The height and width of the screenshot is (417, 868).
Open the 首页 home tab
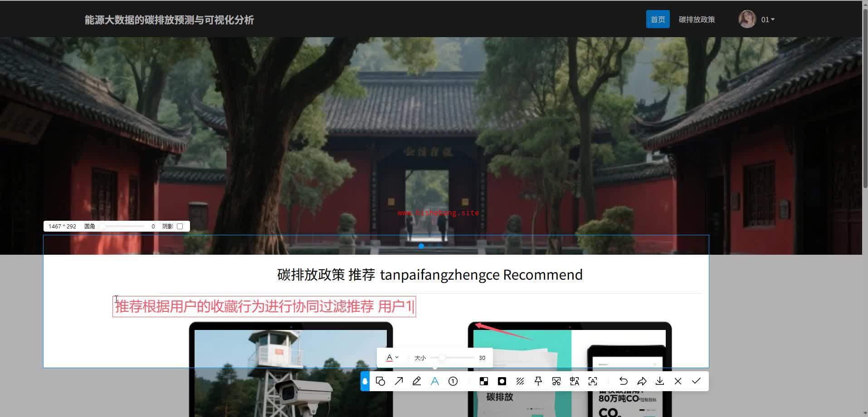point(658,19)
